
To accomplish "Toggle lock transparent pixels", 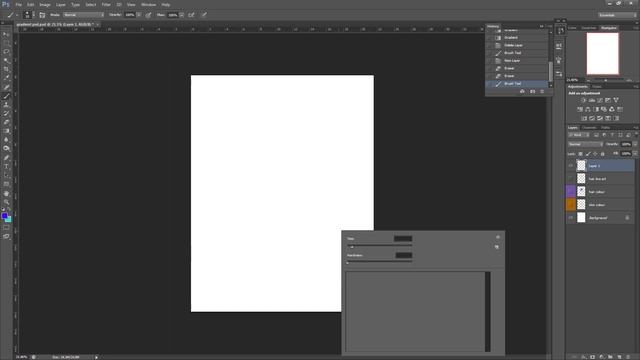I will tap(580, 154).
